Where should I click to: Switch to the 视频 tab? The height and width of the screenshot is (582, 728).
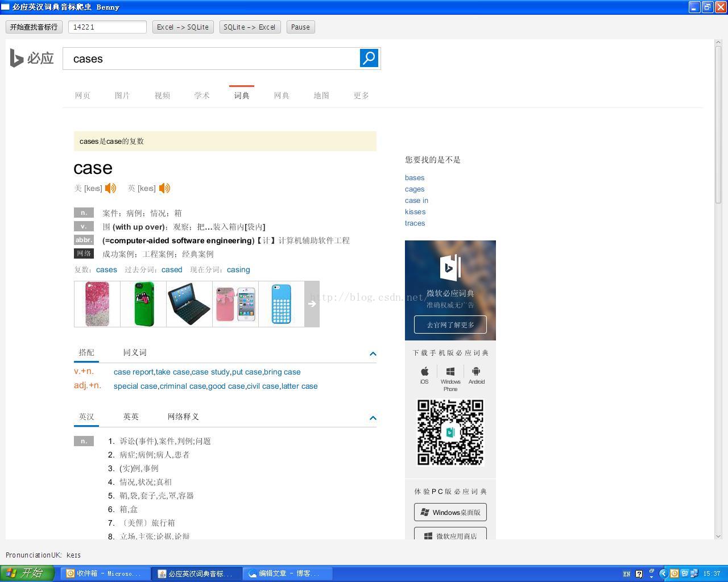click(162, 95)
